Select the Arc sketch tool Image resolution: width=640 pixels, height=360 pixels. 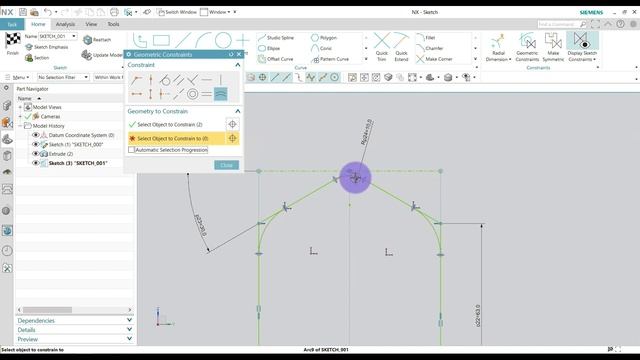203,40
